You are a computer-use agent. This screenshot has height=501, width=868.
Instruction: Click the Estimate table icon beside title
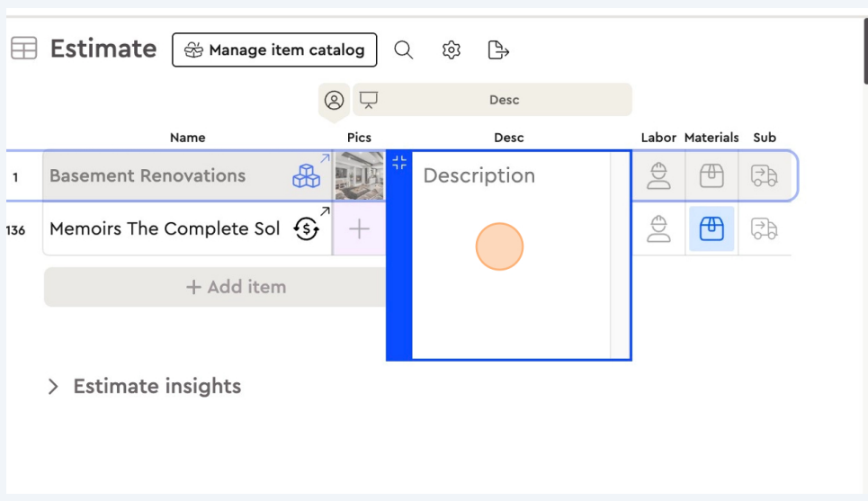point(24,49)
